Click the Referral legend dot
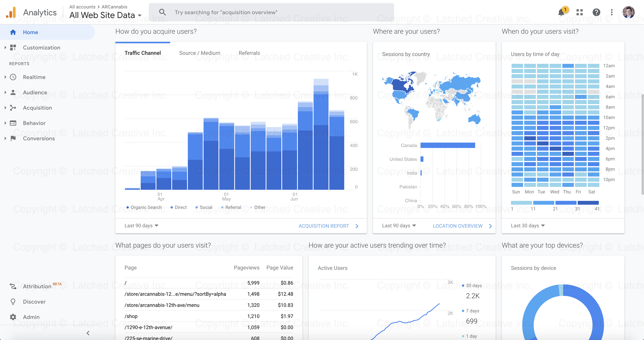644x340 pixels. [x=222, y=207]
